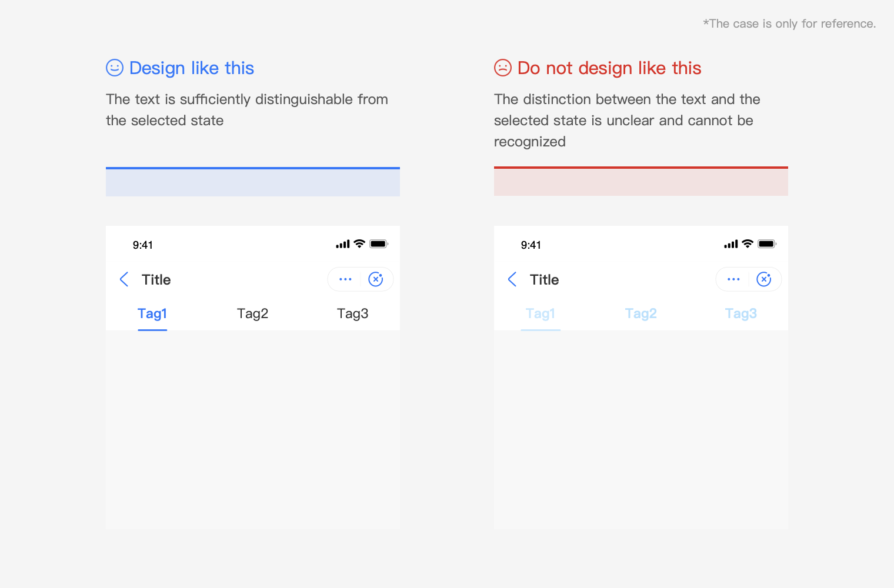Select faded Tag3 tab in right mockup

pyautogui.click(x=740, y=314)
